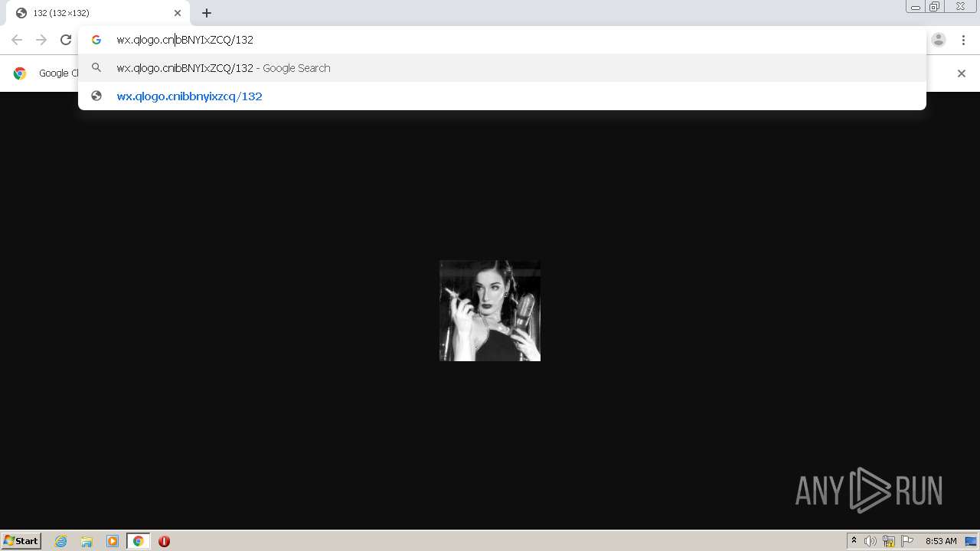
Task: Go back using the back arrow
Action: click(x=17, y=40)
